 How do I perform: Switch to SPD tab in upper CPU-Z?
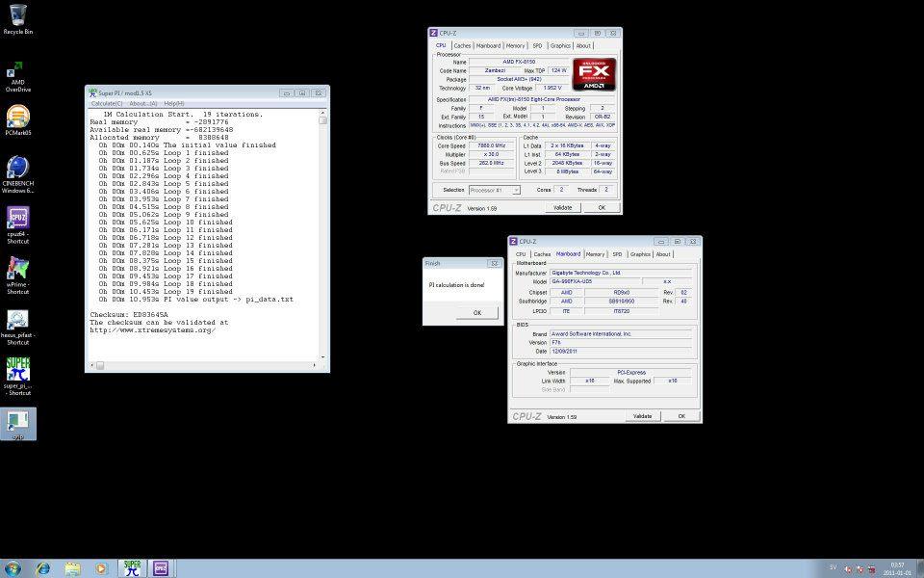point(537,45)
